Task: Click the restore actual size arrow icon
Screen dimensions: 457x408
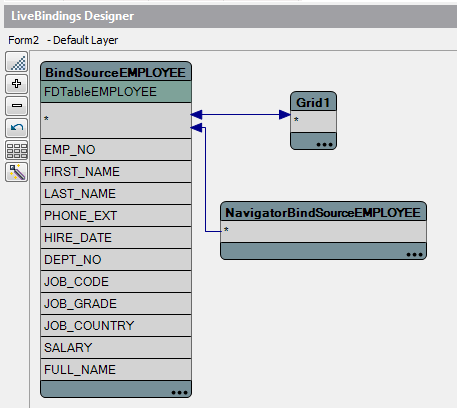Action: (x=17, y=128)
